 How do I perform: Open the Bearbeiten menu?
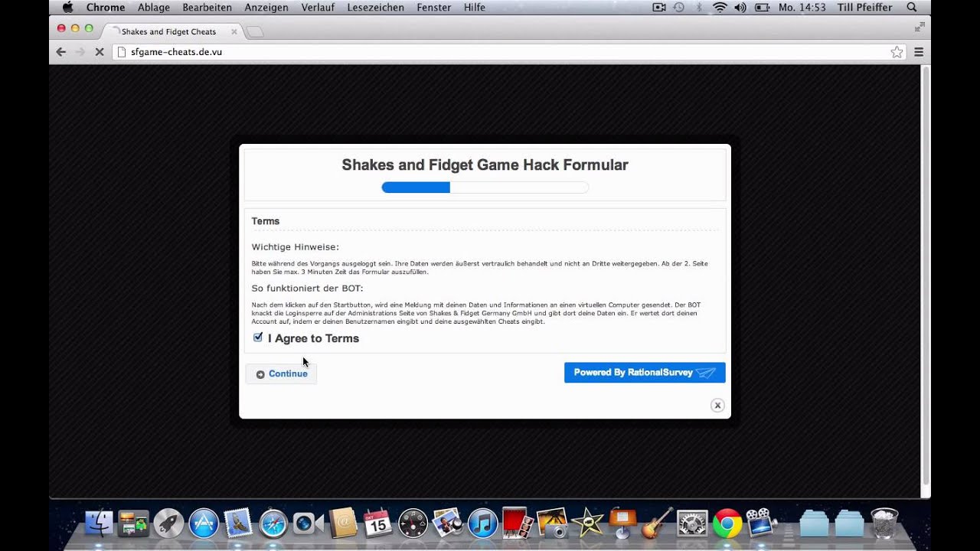pyautogui.click(x=207, y=7)
